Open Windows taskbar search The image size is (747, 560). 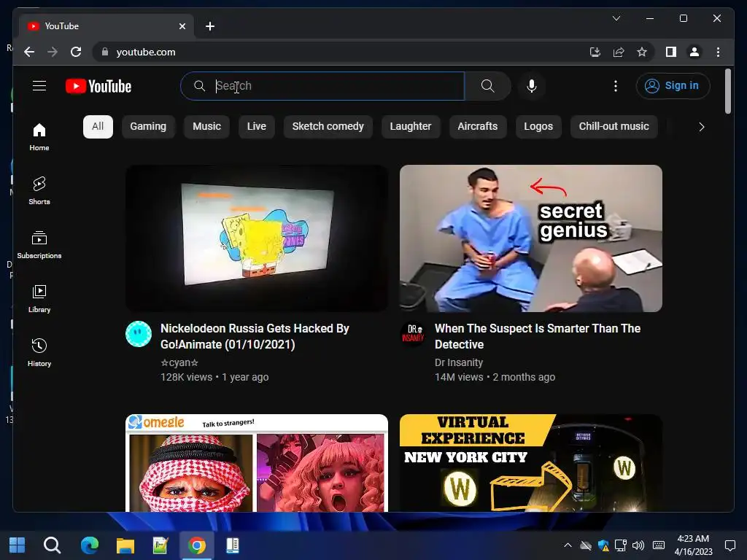(53, 545)
